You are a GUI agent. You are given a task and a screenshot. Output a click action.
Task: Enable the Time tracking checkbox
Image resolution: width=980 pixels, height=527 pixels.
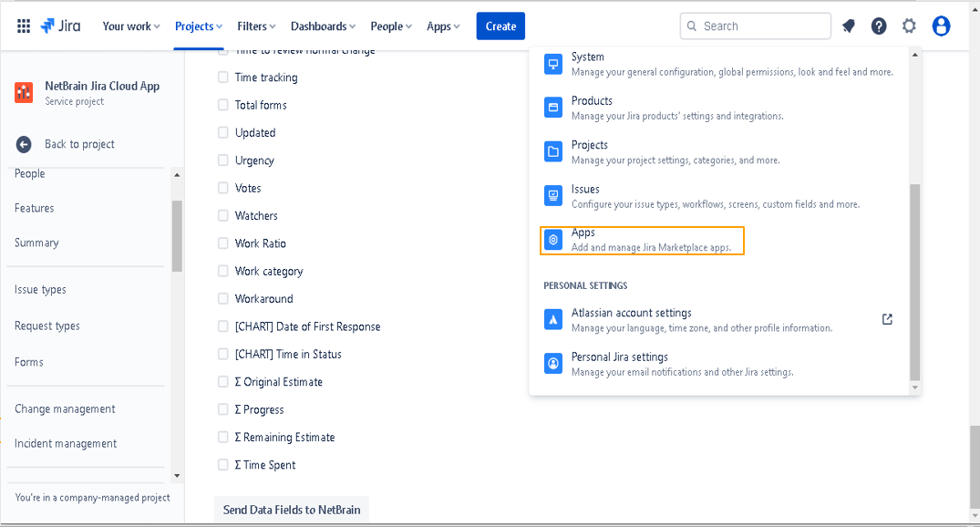click(x=222, y=77)
